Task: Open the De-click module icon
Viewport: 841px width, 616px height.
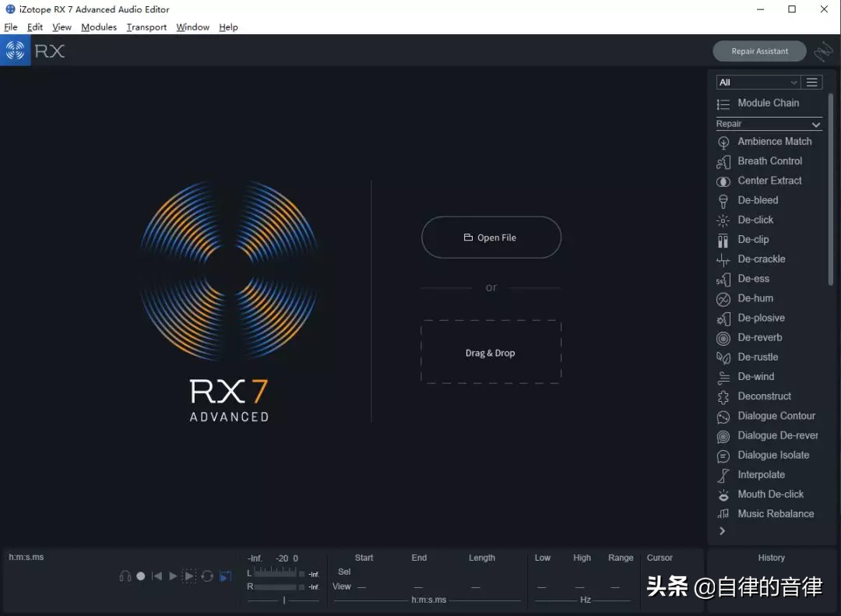Action: pyautogui.click(x=723, y=220)
